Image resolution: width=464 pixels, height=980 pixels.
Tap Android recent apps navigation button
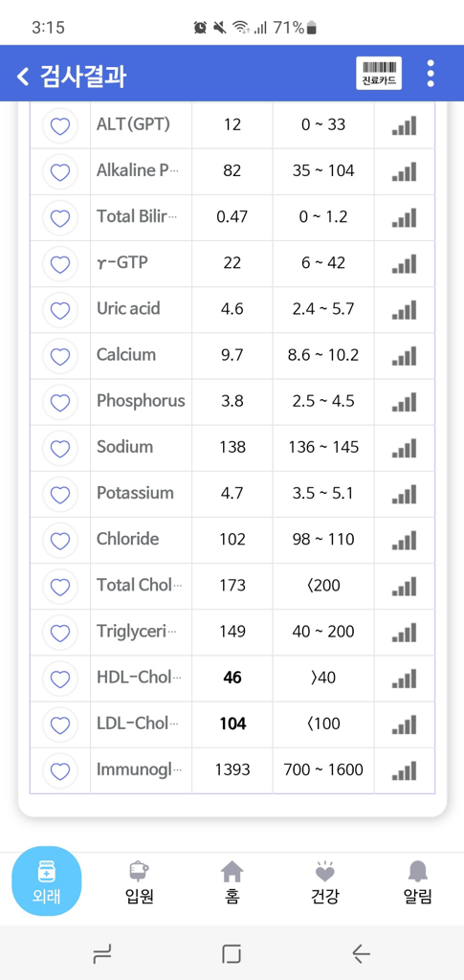101,954
